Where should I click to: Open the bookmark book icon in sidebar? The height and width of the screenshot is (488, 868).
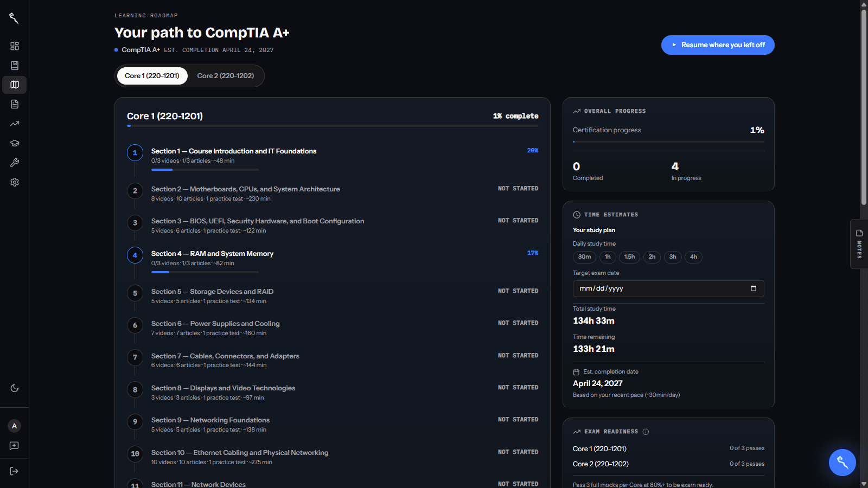point(15,66)
